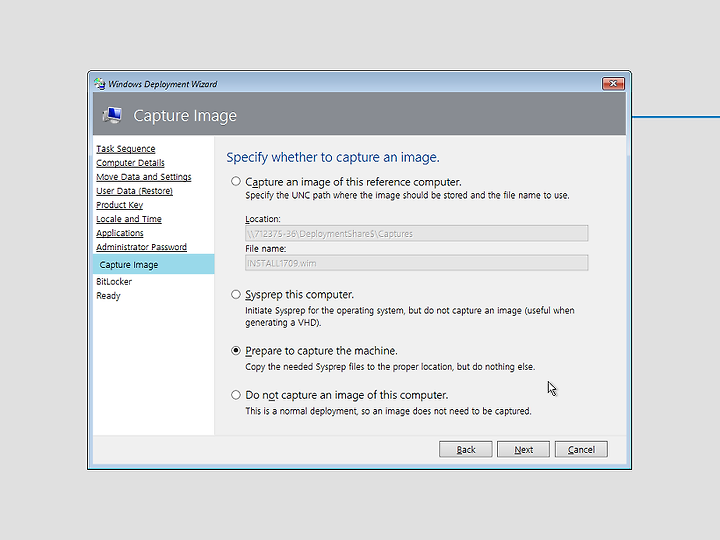
Task: Jump to Move Data and Settings step
Action: [144, 177]
